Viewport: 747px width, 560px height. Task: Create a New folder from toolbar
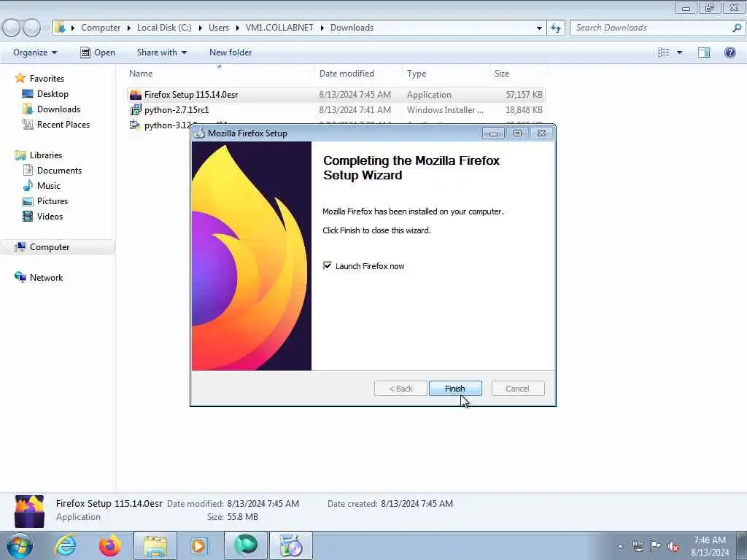[231, 52]
